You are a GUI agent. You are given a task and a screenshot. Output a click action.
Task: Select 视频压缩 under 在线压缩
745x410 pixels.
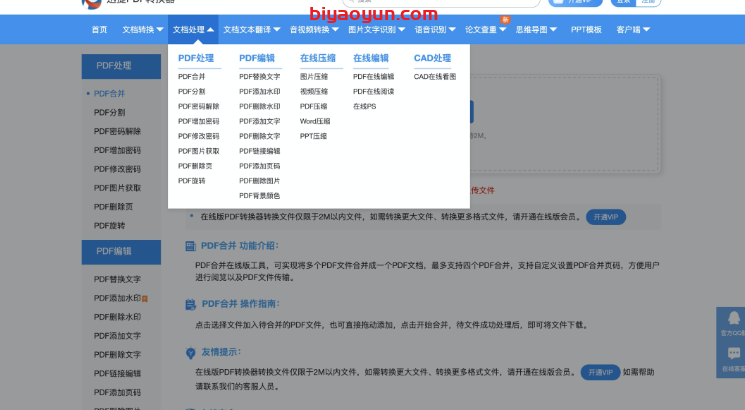point(314,91)
